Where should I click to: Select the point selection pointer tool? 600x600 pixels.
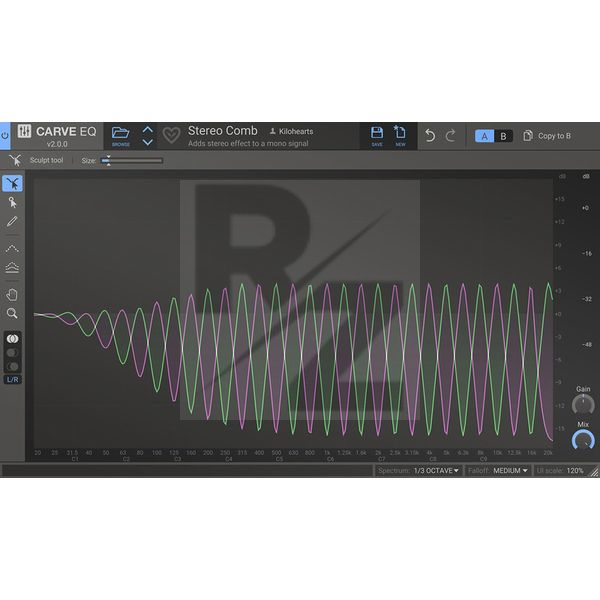12,202
